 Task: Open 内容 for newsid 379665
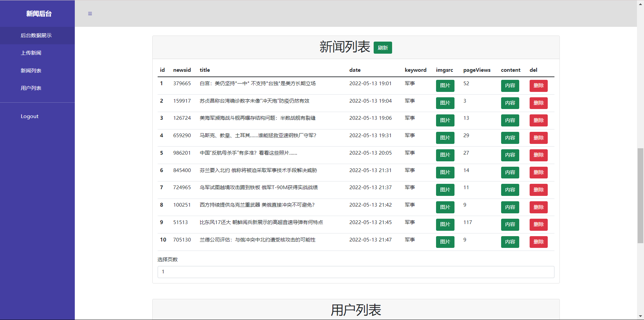tap(510, 86)
